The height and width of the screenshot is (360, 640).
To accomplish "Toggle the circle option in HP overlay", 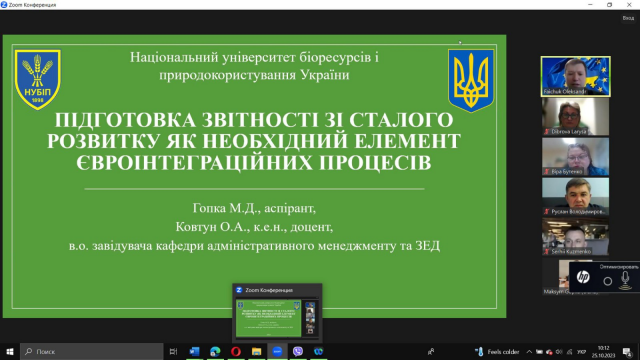I will [x=608, y=281].
